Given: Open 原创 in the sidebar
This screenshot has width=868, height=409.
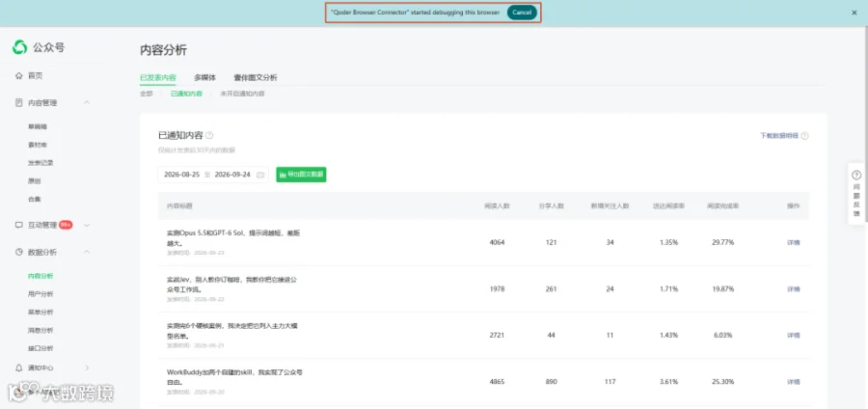Looking at the screenshot, I should tap(35, 181).
